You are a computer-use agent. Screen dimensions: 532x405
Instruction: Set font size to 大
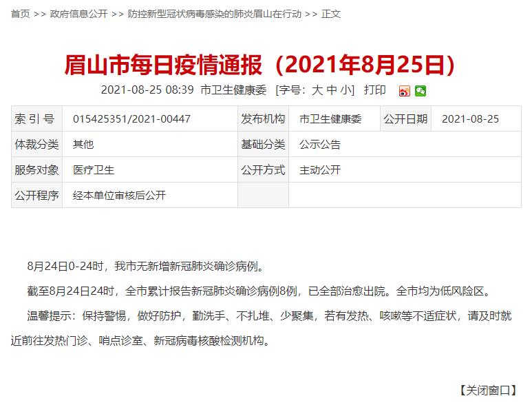coord(317,90)
